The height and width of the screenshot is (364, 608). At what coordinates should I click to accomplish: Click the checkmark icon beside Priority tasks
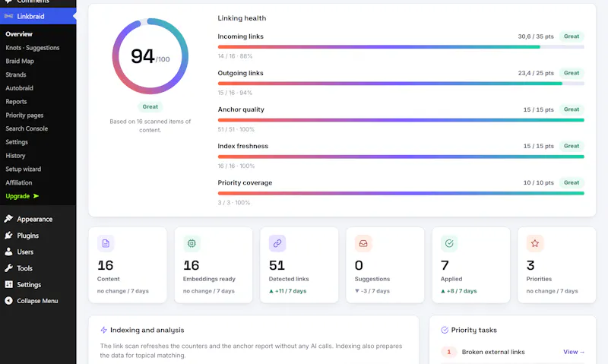pyautogui.click(x=445, y=330)
